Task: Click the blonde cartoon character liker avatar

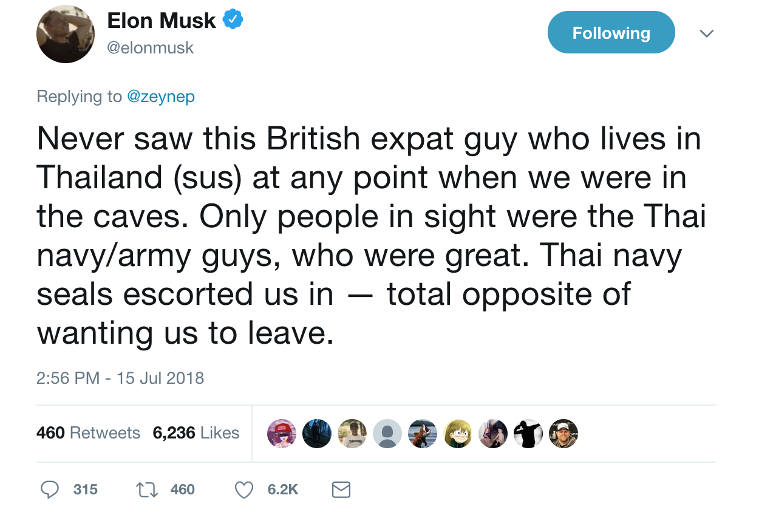Action: (457, 434)
